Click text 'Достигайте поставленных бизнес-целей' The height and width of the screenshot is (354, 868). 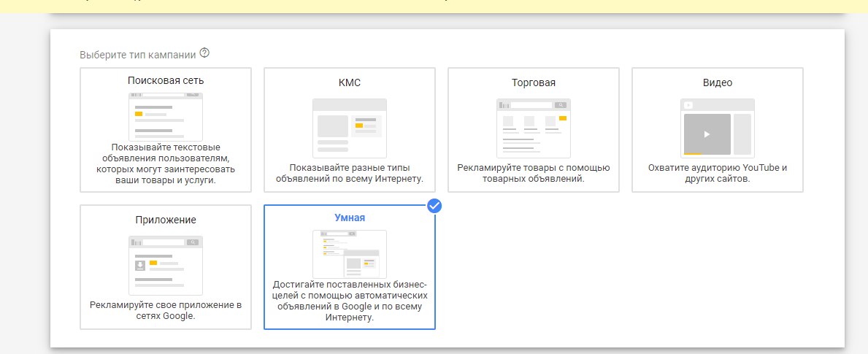(x=349, y=290)
